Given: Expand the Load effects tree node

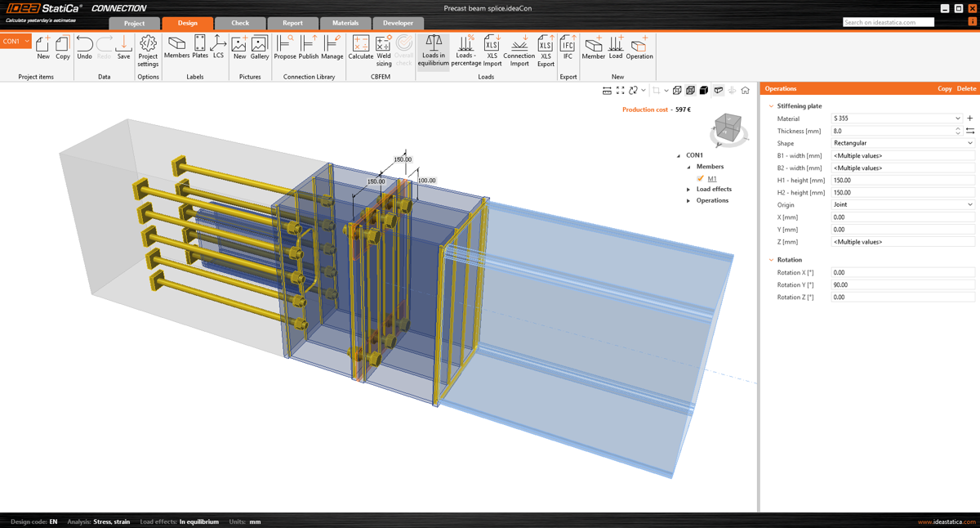Looking at the screenshot, I should tap(688, 190).
